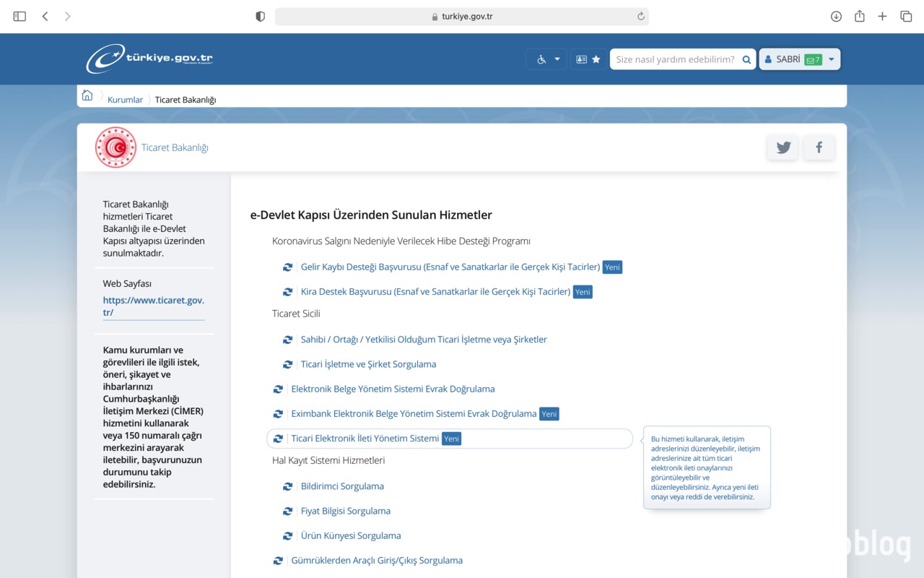Click the sync icon beside Ticari İşletme Sorgulama
This screenshot has width=924, height=578.
(287, 364)
